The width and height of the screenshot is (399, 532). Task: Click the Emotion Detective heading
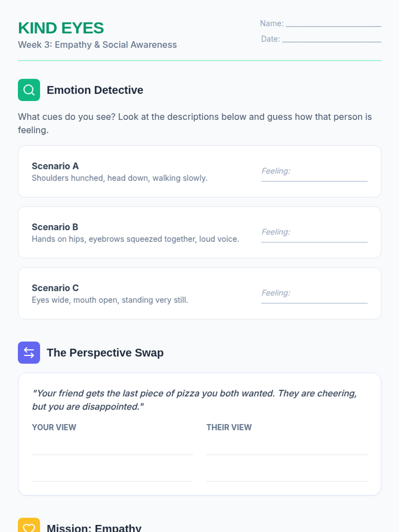[x=95, y=90]
